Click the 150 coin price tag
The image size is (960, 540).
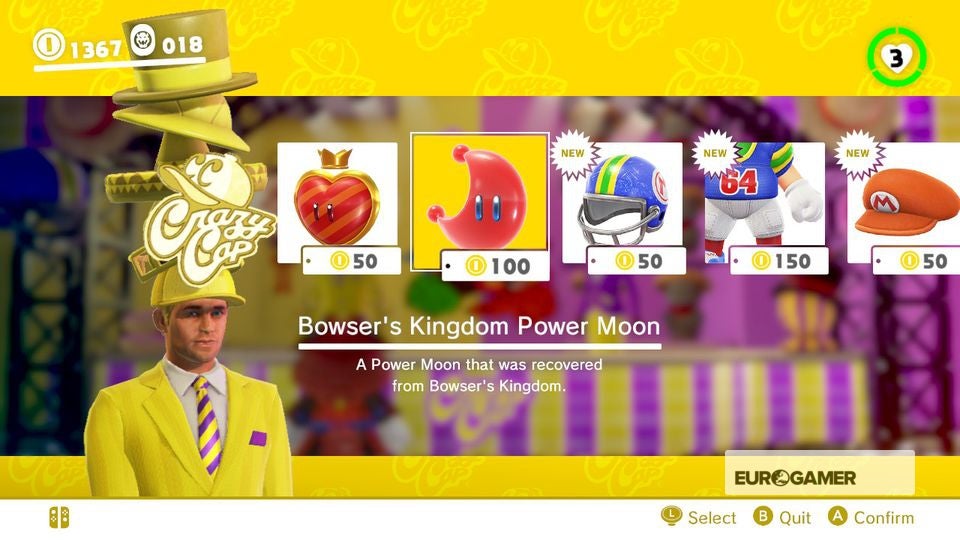[779, 261]
